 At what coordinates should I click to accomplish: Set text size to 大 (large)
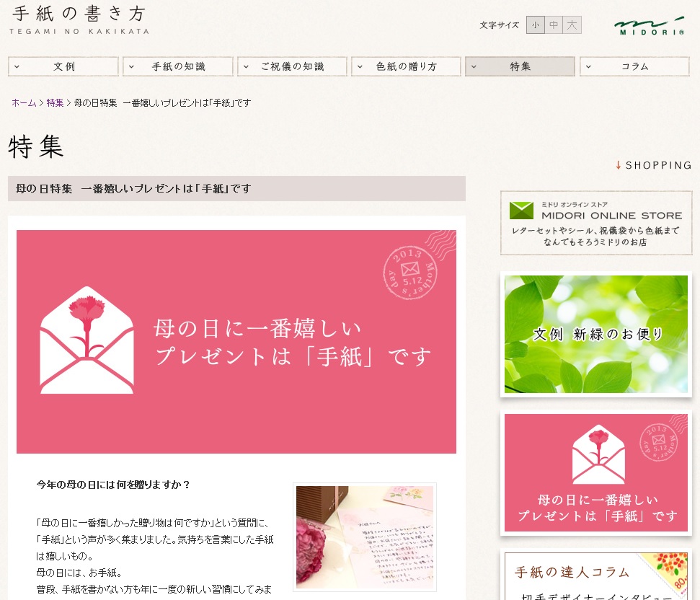pyautogui.click(x=572, y=25)
